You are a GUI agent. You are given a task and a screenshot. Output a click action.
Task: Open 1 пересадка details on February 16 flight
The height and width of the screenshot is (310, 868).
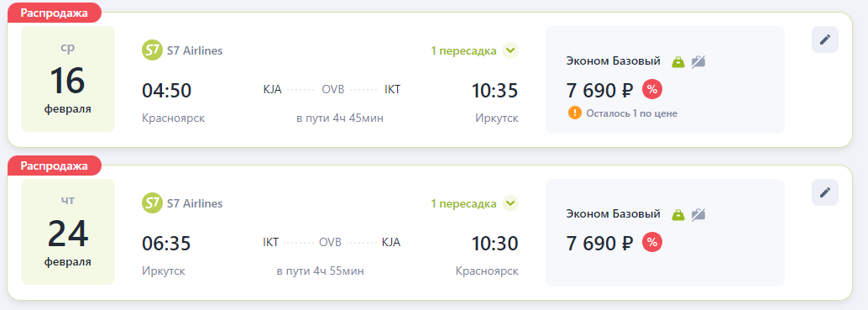click(464, 51)
